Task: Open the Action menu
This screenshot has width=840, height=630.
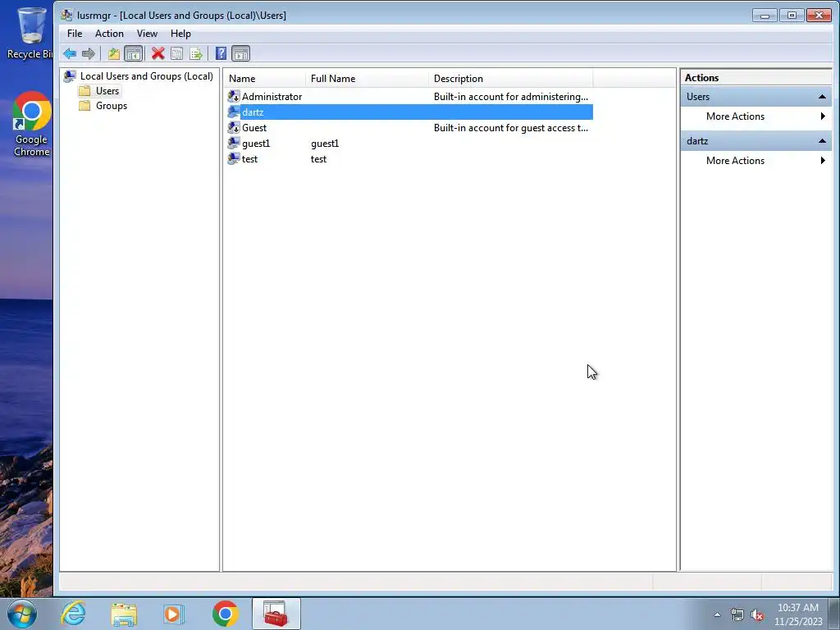Action: (109, 33)
